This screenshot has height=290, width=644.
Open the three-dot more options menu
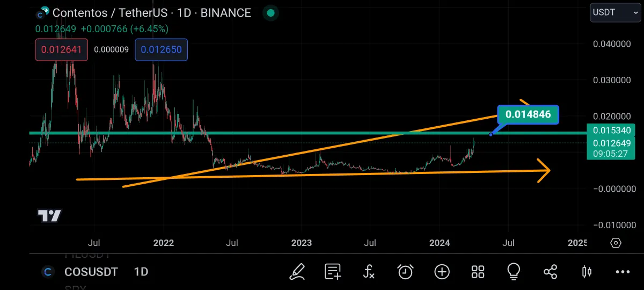pos(623,272)
